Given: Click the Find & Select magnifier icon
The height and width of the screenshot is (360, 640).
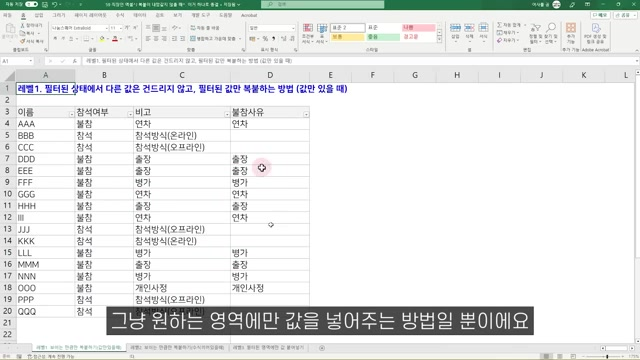Looking at the screenshot, I should (x=551, y=28).
